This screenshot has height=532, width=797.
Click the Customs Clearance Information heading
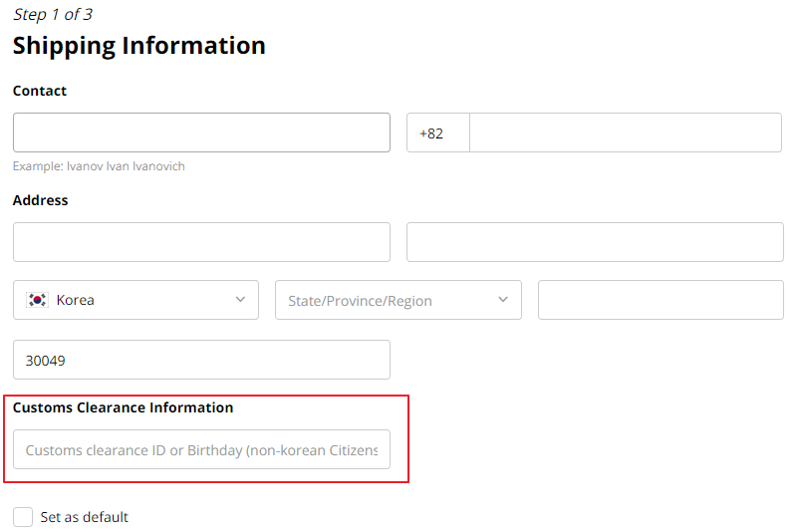click(123, 407)
